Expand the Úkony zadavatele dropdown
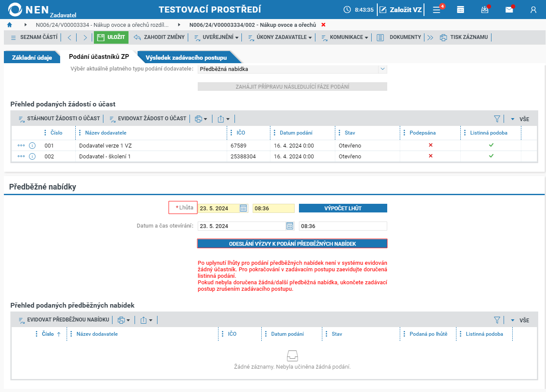 tap(280, 37)
